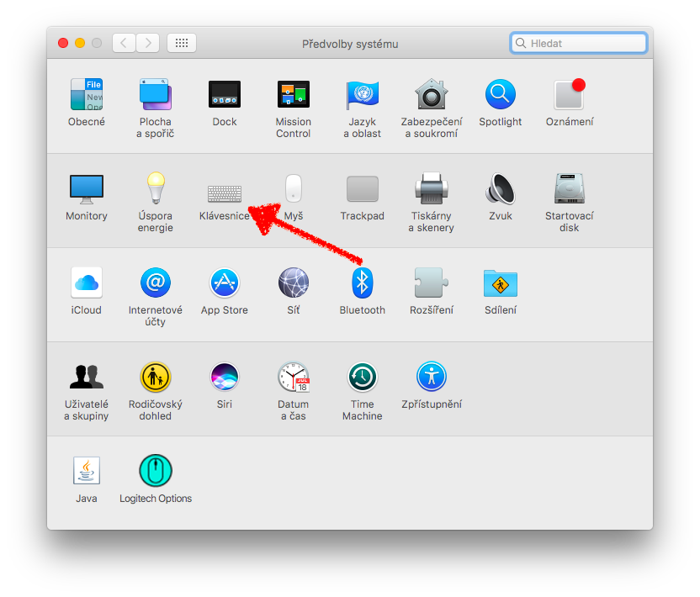Minimize the window with yellow button
Screen dimensions: 700x597
coord(80,43)
